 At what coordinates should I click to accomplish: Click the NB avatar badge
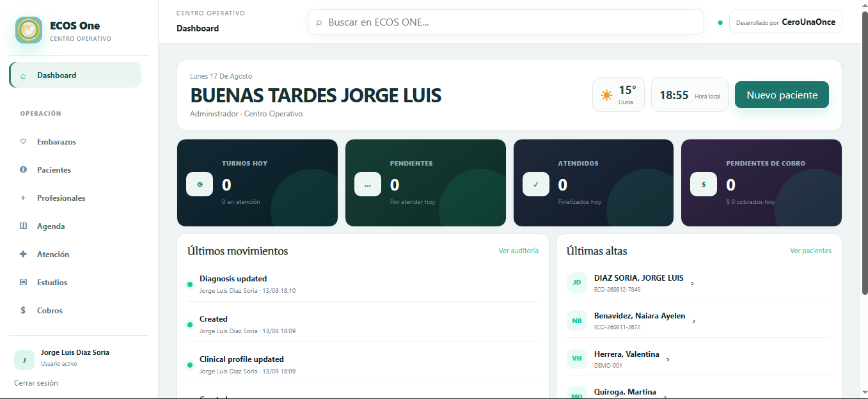click(x=577, y=320)
